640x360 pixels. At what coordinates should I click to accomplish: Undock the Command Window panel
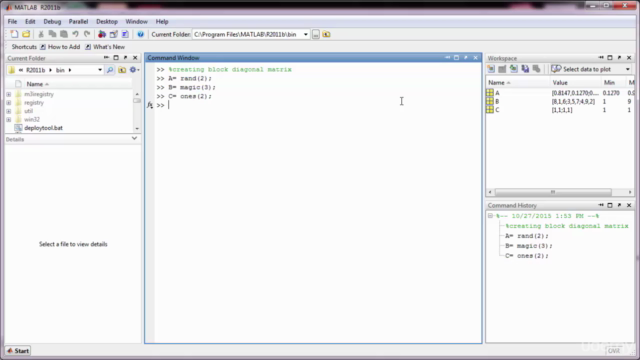pos(466,58)
